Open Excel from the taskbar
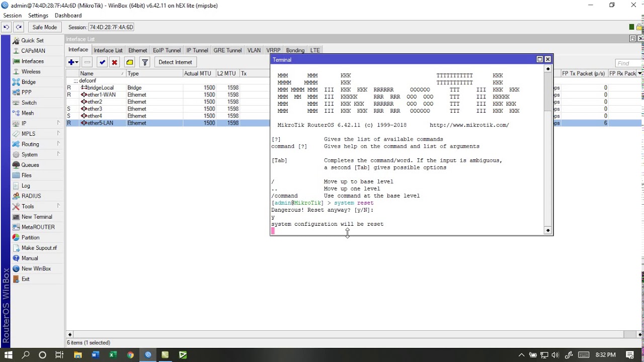Viewport: 644px width, 362px height. tap(113, 355)
